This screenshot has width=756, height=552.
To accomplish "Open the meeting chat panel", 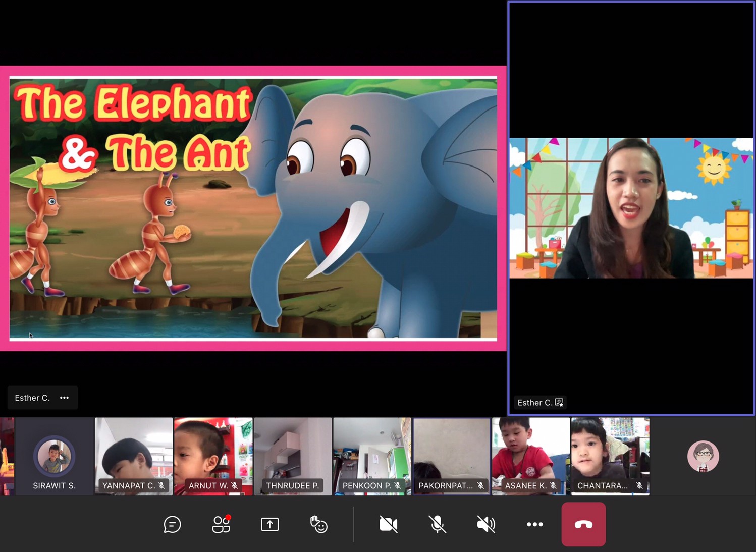I will (x=172, y=525).
